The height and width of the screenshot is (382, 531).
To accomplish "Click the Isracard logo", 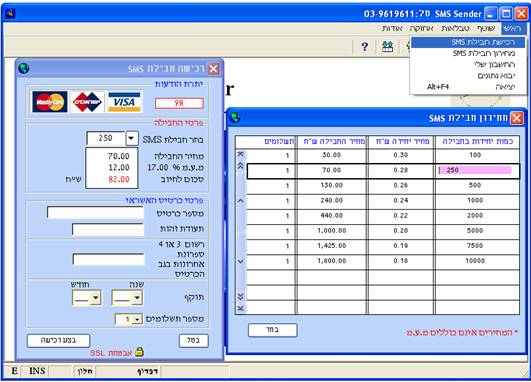I will (x=87, y=102).
